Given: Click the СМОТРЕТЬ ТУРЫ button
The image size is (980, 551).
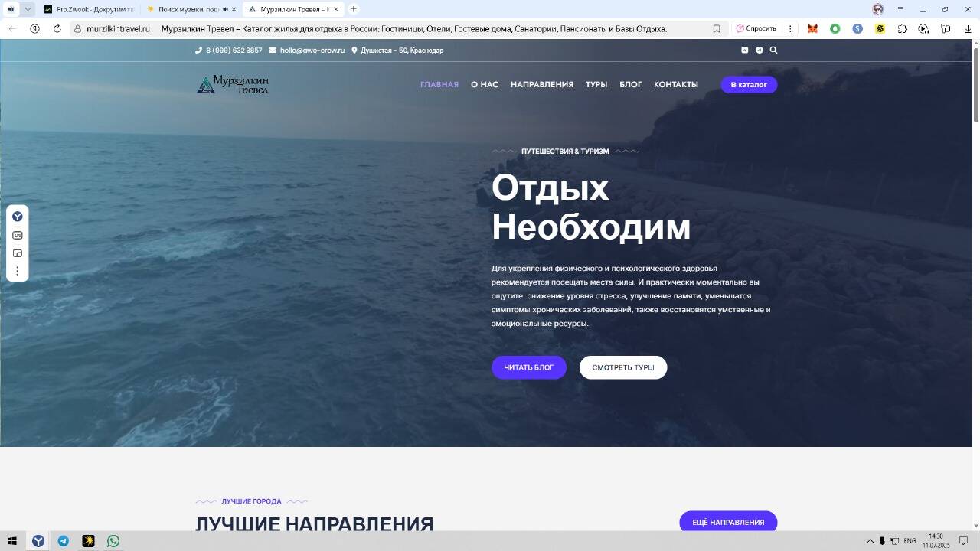Looking at the screenshot, I should pos(622,367).
